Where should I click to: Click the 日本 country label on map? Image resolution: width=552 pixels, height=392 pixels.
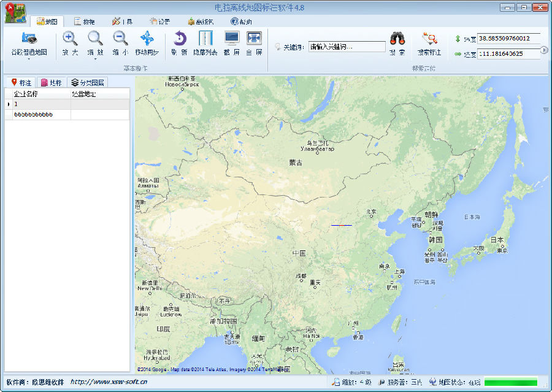[x=497, y=239]
